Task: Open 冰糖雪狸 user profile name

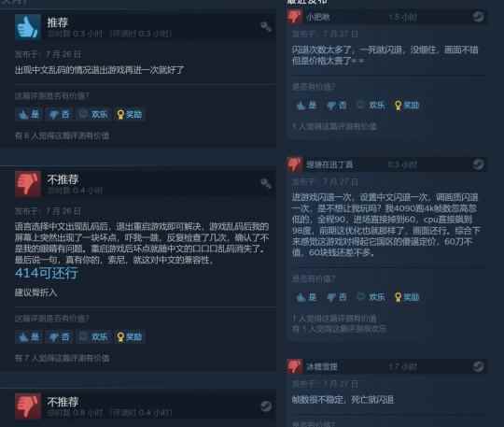Action: pos(321,366)
